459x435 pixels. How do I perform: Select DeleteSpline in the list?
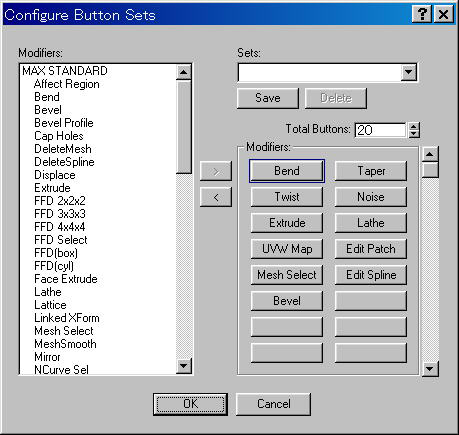point(64,162)
